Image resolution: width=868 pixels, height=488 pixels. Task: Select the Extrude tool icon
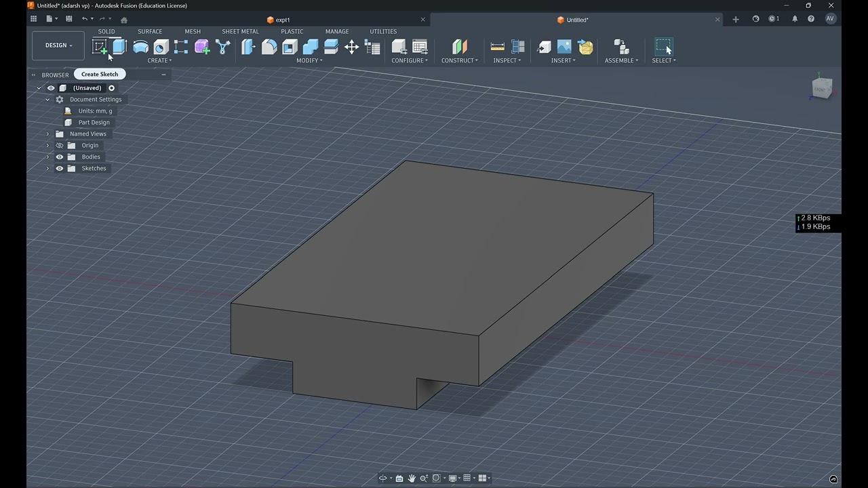(119, 47)
